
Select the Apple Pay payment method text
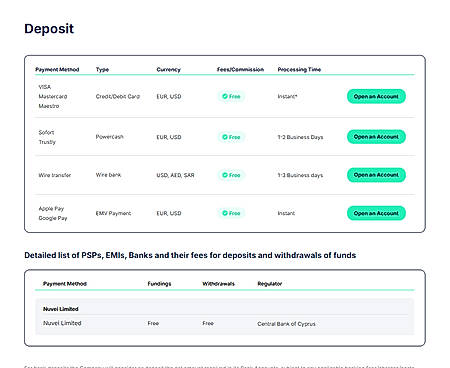click(x=51, y=208)
